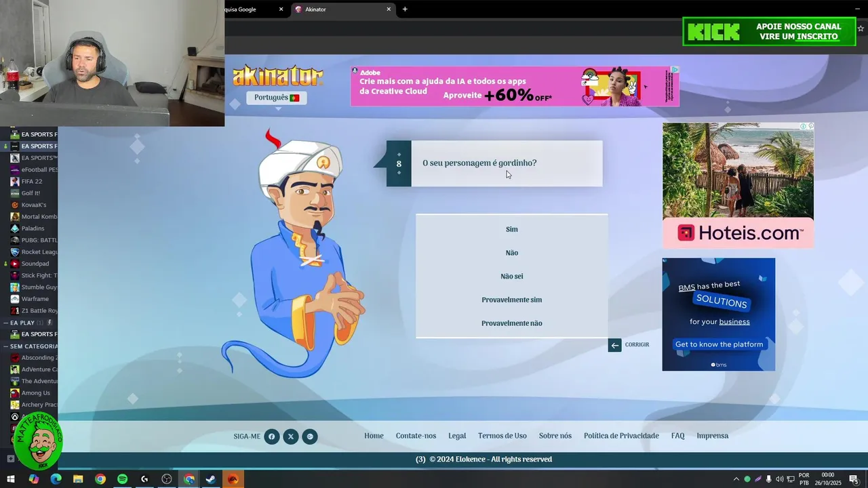Click the taskbar clock showing 00:00
This screenshot has width=868, height=488.
[827, 479]
